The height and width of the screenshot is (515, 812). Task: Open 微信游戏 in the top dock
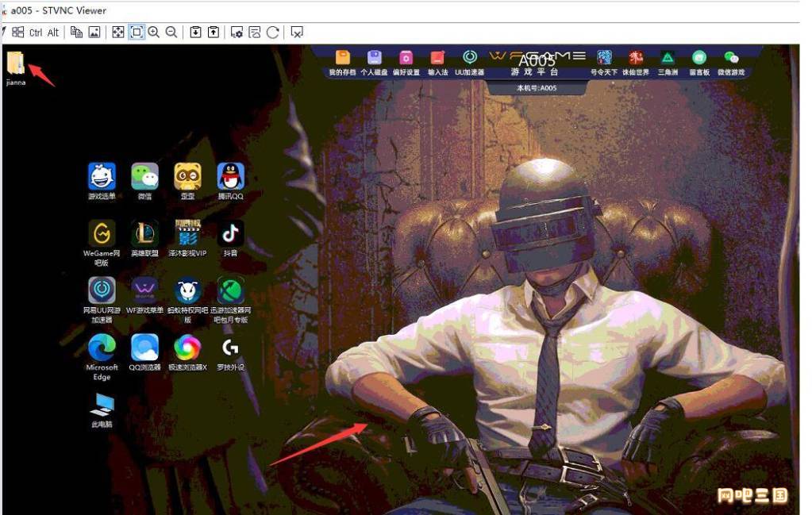point(731,63)
